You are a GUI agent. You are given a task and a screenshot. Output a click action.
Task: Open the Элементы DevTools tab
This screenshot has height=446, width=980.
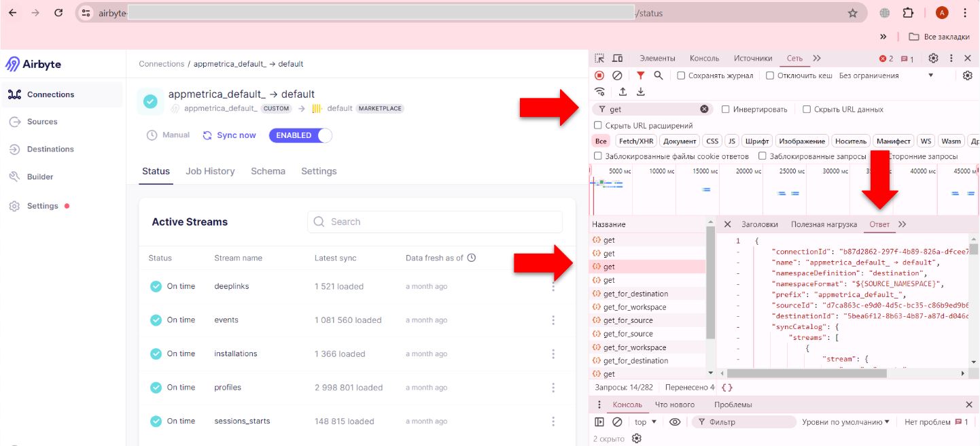pyautogui.click(x=657, y=58)
